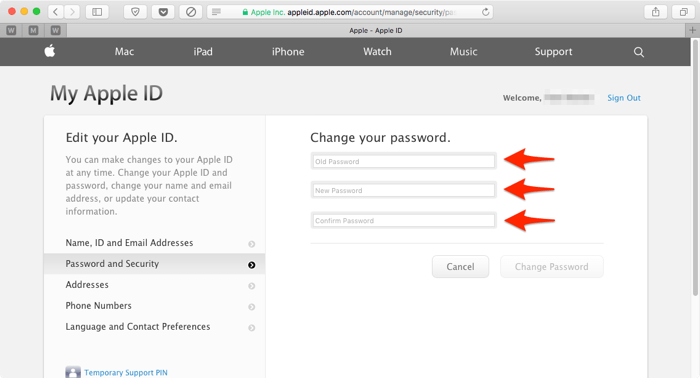Open the Share menu icon
The image size is (700, 378).
(655, 12)
